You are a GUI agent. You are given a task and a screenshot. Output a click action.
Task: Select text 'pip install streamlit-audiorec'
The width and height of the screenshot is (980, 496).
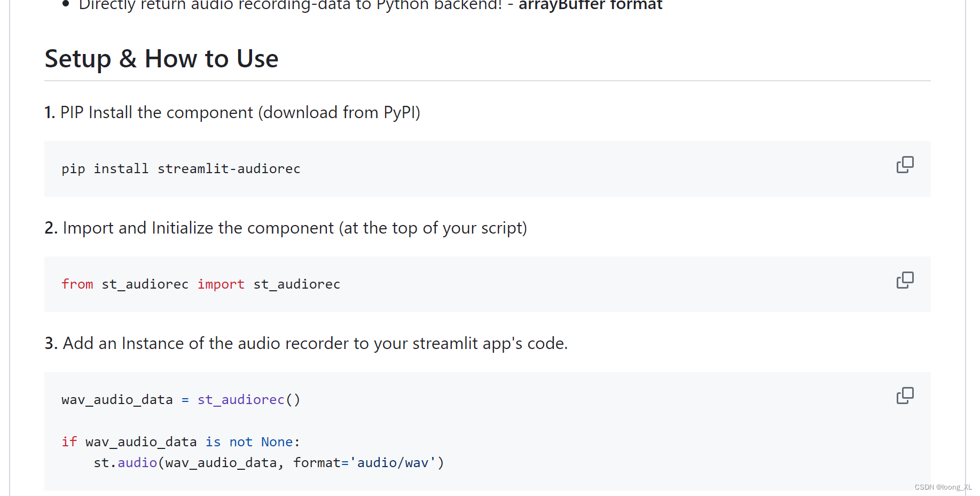pos(181,169)
